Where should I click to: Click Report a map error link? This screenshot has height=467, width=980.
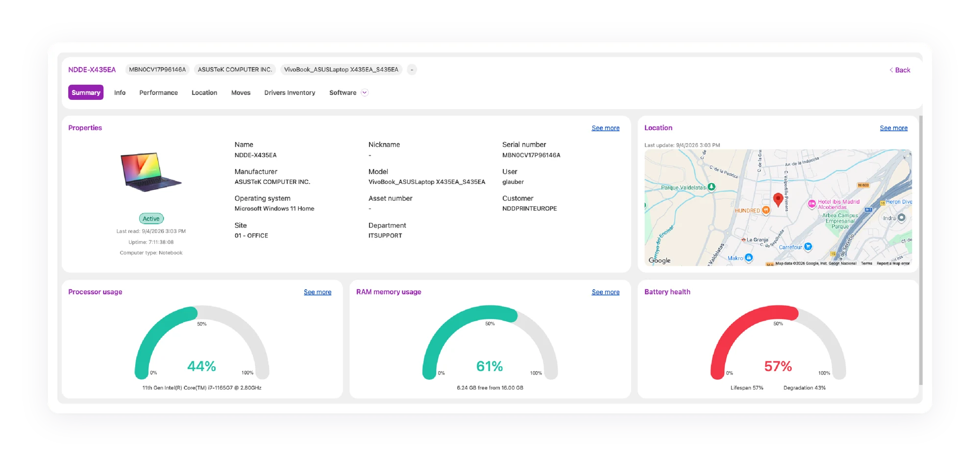click(893, 263)
